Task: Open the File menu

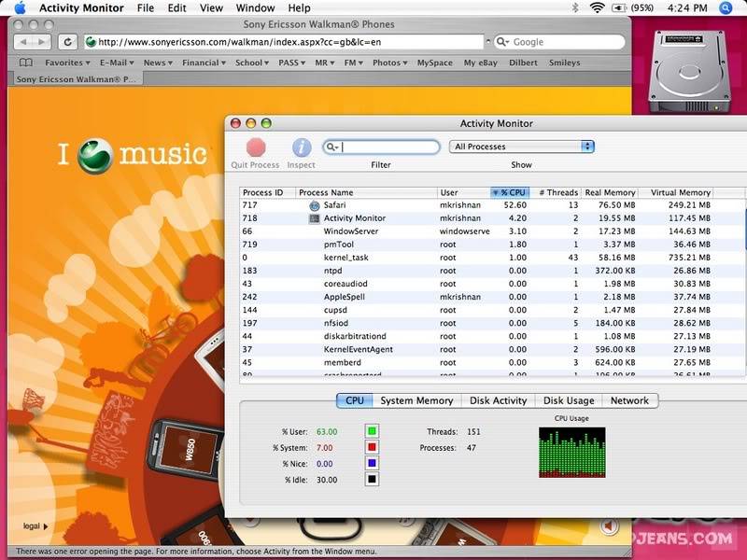Action: tap(146, 7)
